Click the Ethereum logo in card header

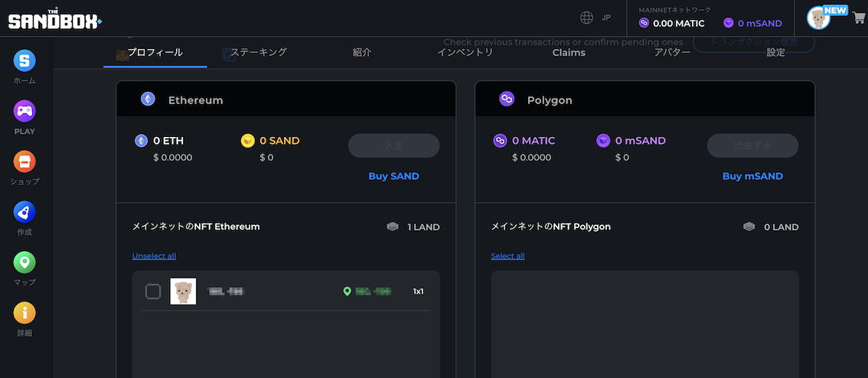(148, 99)
